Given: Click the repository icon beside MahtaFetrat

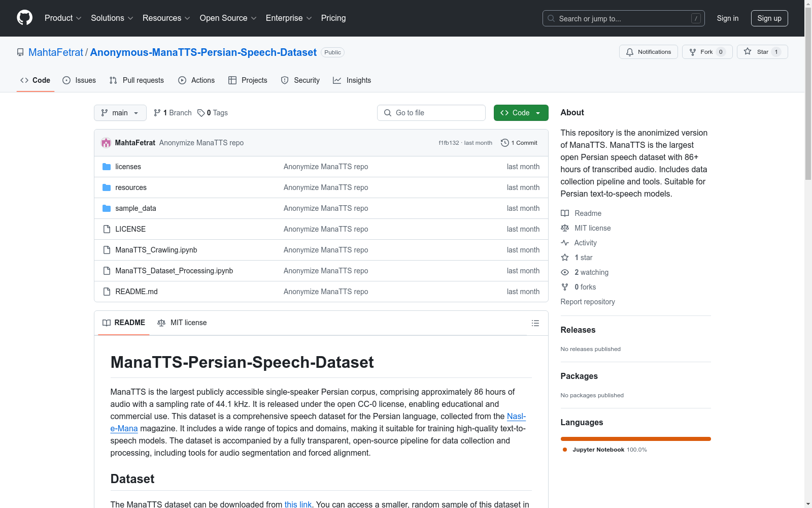Looking at the screenshot, I should point(20,52).
